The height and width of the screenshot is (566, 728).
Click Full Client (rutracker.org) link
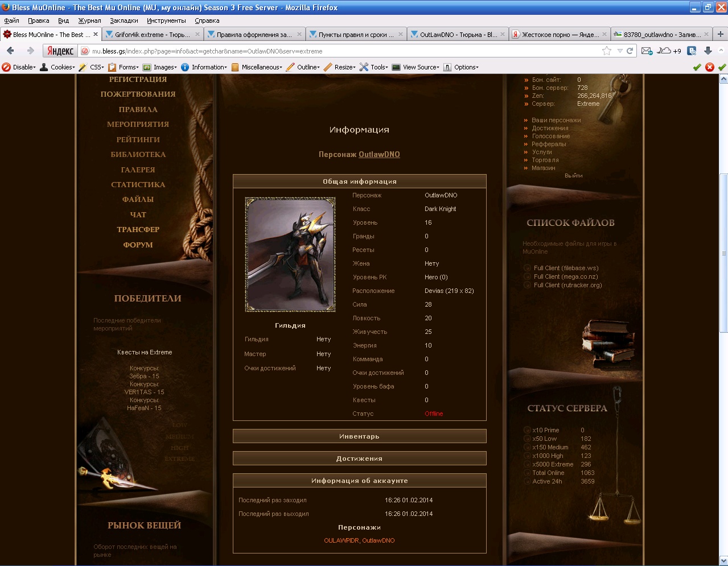[x=567, y=285]
